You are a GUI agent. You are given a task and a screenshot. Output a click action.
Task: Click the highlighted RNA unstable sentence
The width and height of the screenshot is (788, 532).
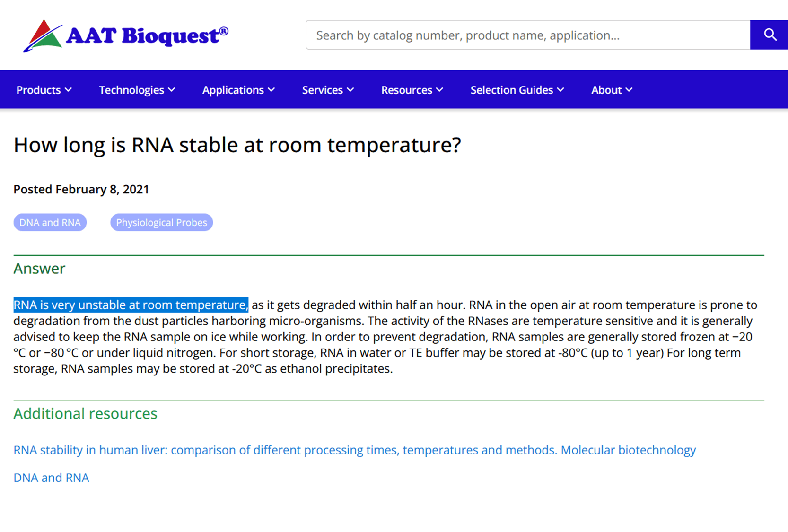131,305
